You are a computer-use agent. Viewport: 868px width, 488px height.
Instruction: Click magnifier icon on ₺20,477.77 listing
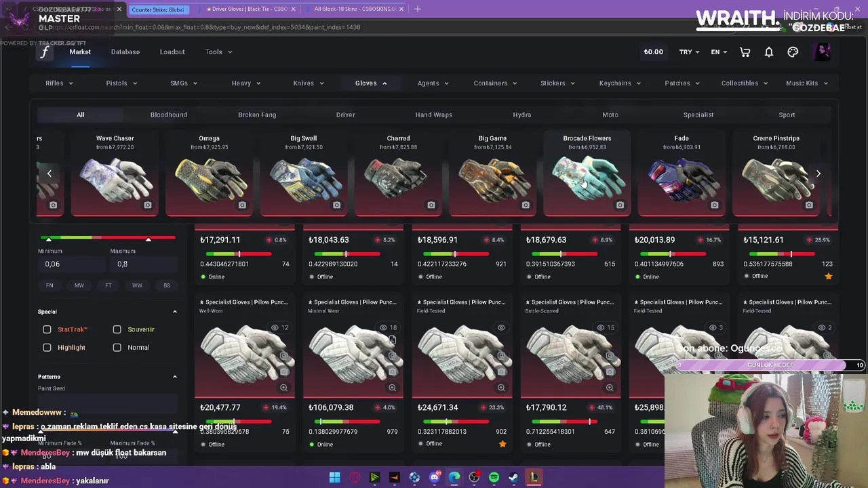tap(283, 388)
